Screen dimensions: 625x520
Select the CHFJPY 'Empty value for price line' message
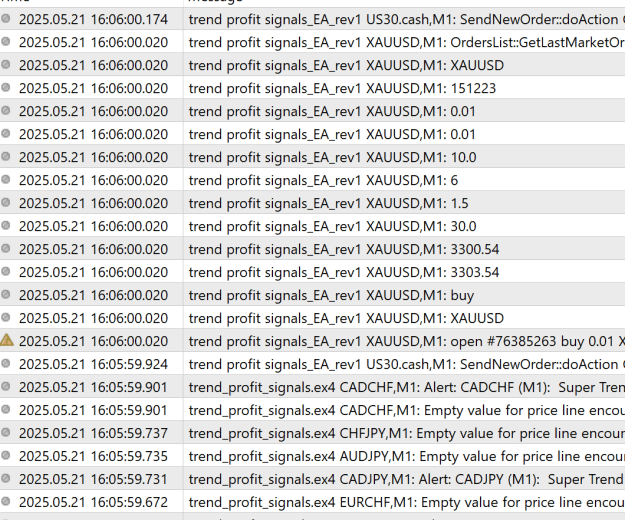[407, 434]
